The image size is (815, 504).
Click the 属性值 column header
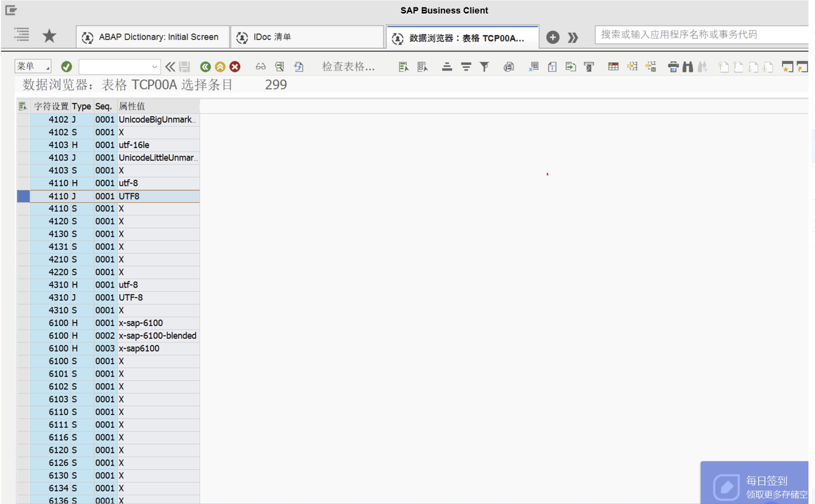point(158,106)
